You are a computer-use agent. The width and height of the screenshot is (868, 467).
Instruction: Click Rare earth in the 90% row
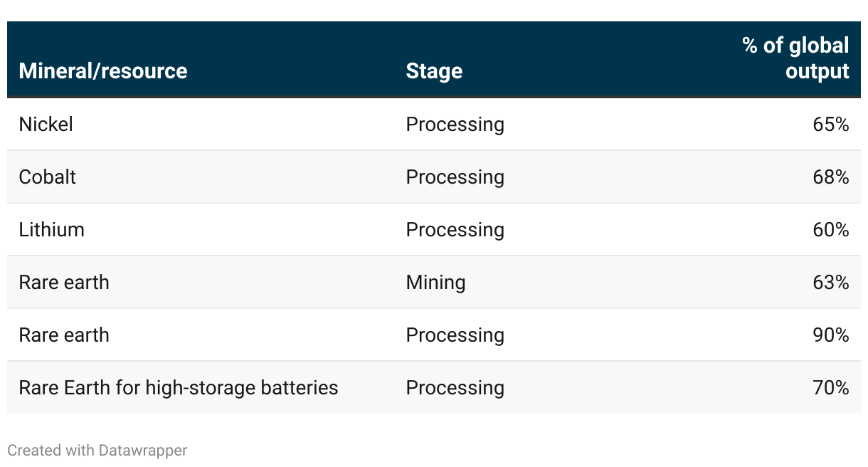point(64,335)
